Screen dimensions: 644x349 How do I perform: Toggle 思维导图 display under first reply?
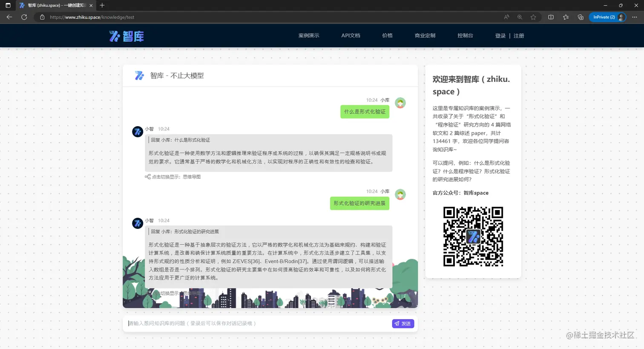click(x=172, y=177)
